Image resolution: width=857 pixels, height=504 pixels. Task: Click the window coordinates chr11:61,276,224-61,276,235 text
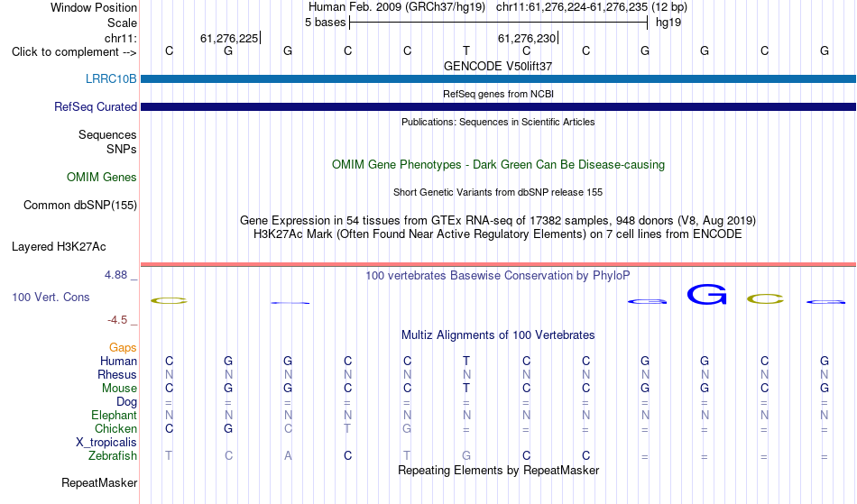[572, 7]
